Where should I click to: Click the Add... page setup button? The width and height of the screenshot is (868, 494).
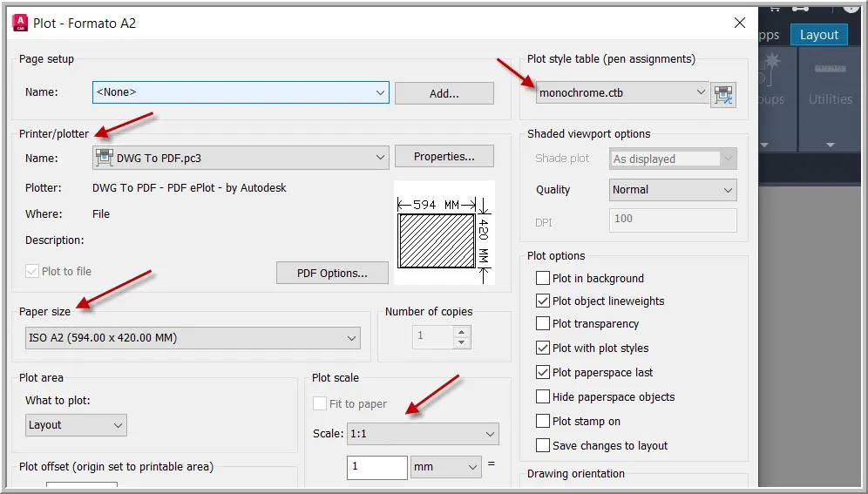coord(444,93)
